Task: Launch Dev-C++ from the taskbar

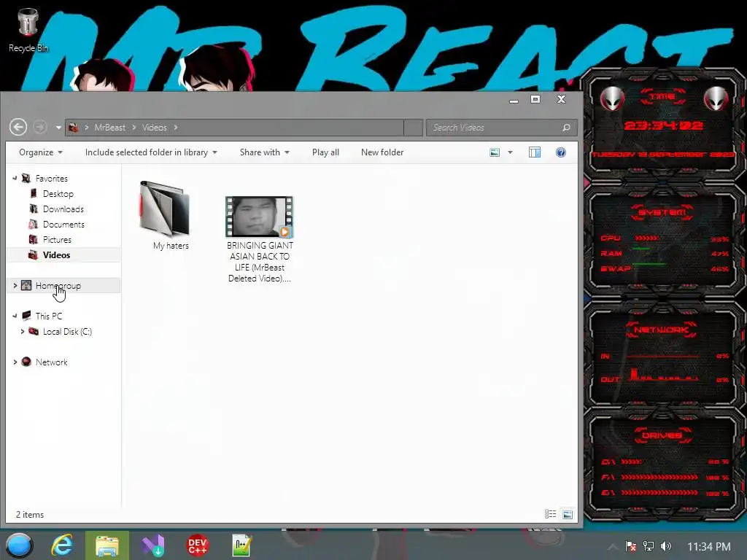Action: click(x=197, y=545)
